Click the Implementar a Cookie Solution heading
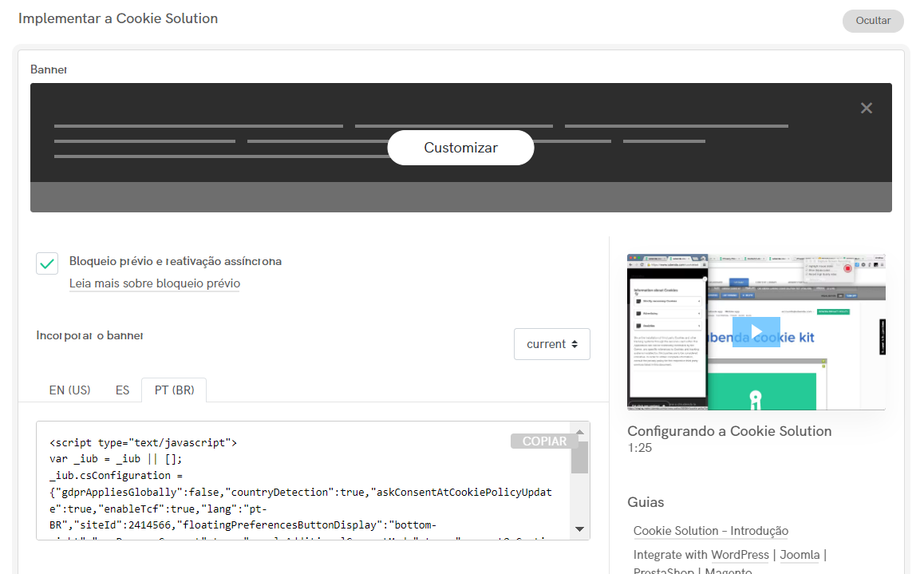The image size is (924, 574). click(118, 18)
